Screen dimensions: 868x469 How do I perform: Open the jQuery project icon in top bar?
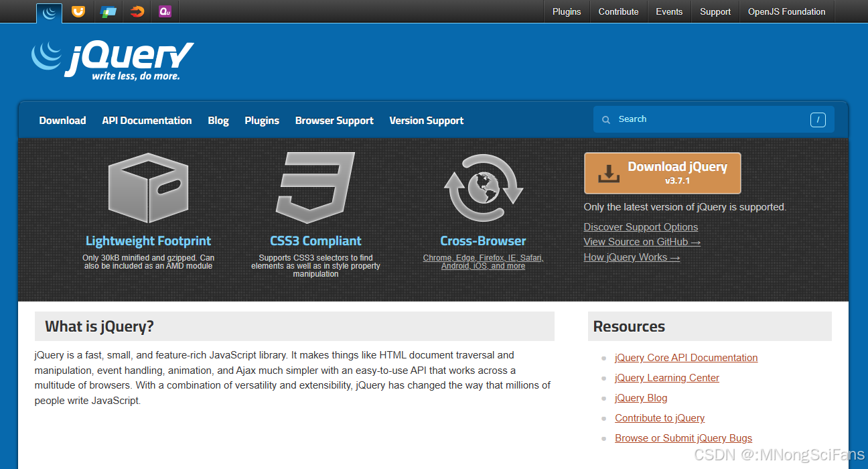pos(49,12)
